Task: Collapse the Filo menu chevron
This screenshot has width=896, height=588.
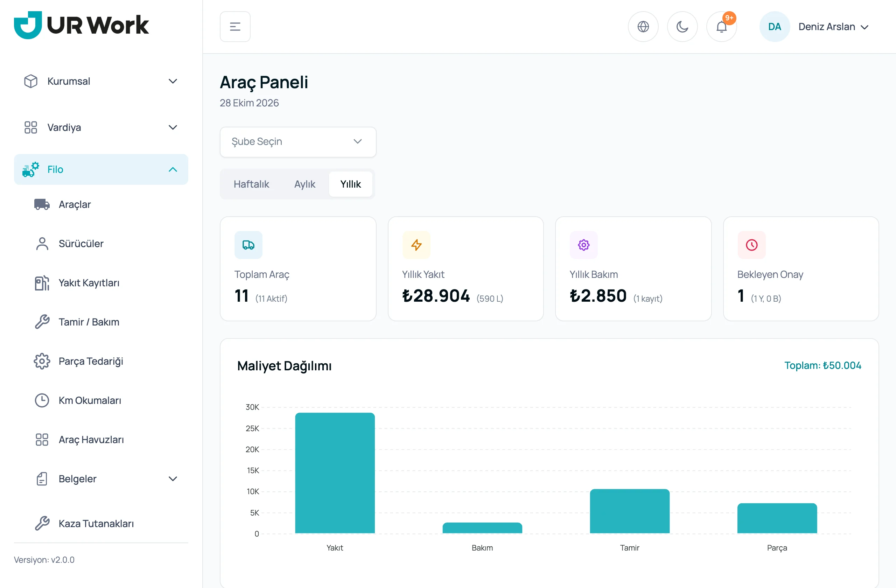Action: (173, 169)
